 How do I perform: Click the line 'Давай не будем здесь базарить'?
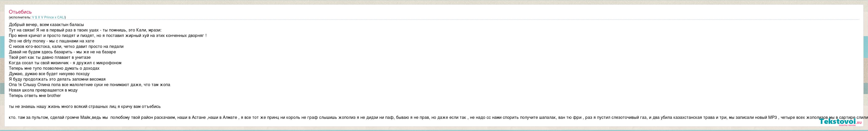(62, 52)
